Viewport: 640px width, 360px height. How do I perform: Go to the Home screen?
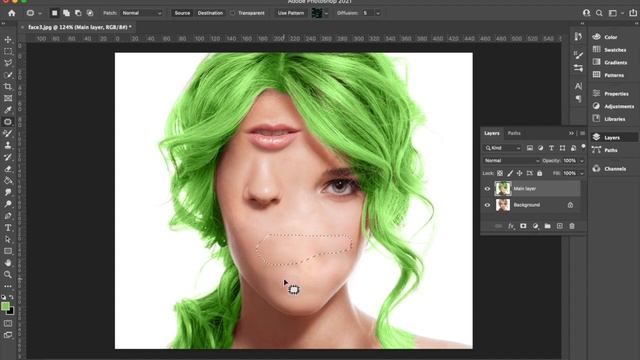click(x=11, y=13)
